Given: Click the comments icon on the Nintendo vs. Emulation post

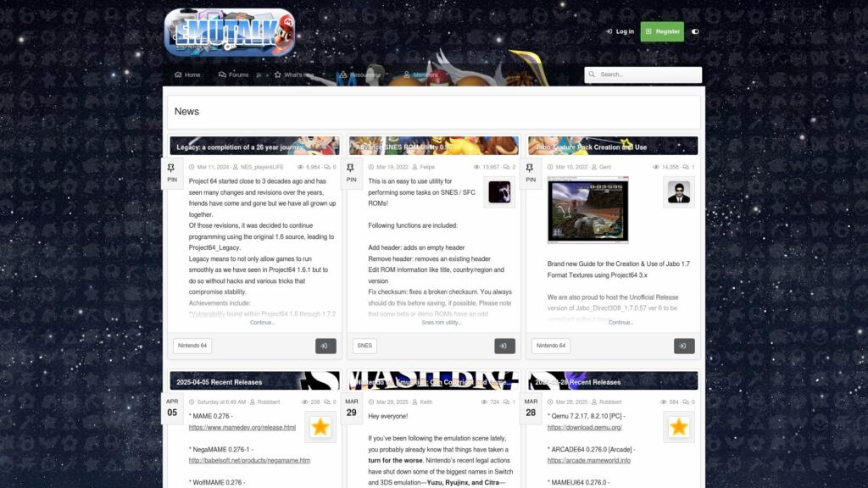Looking at the screenshot, I should (506, 402).
